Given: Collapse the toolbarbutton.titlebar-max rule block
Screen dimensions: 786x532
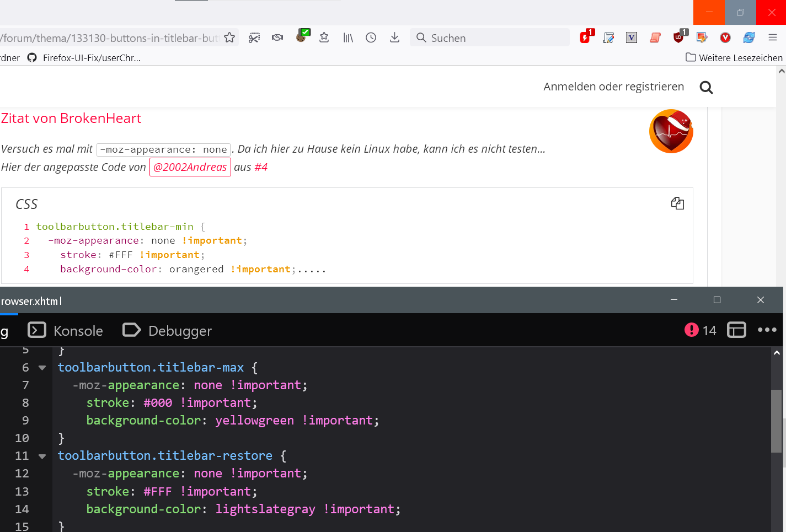Looking at the screenshot, I should pos(42,368).
